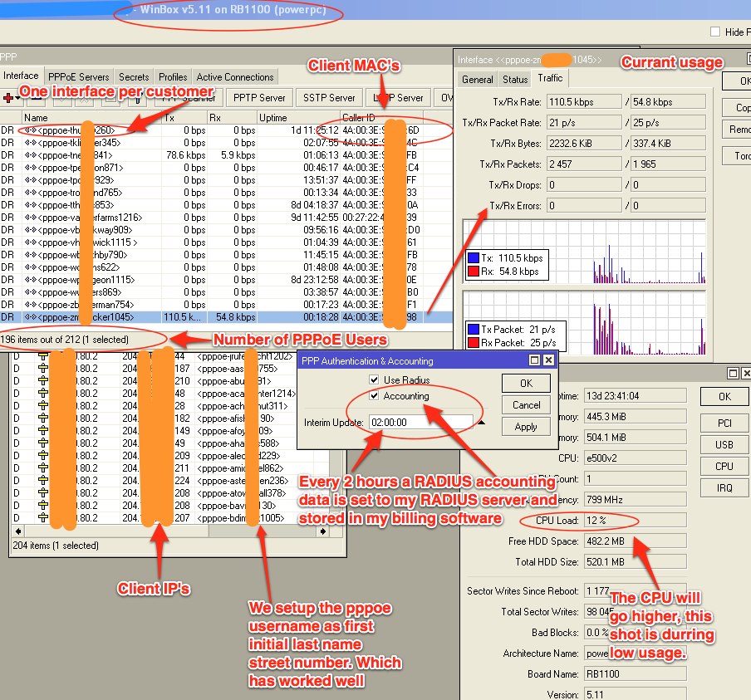
Task: Uncheck the Use Radius checkbox
Action: (x=373, y=380)
